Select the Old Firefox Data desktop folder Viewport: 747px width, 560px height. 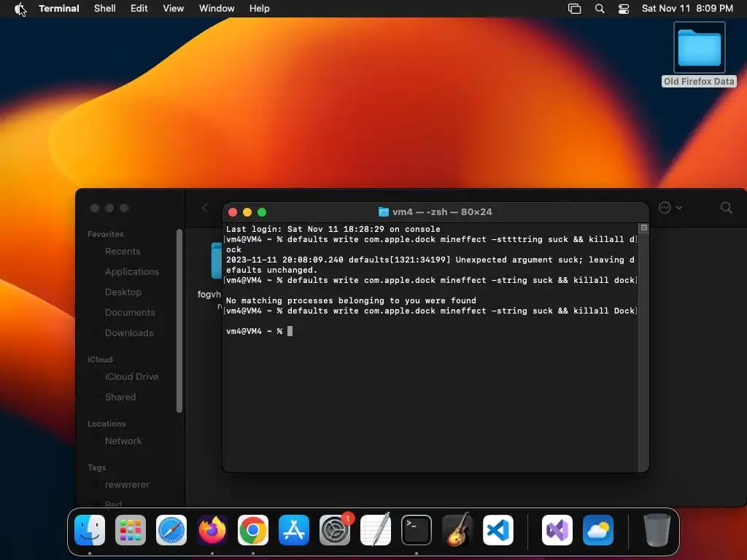[699, 55]
